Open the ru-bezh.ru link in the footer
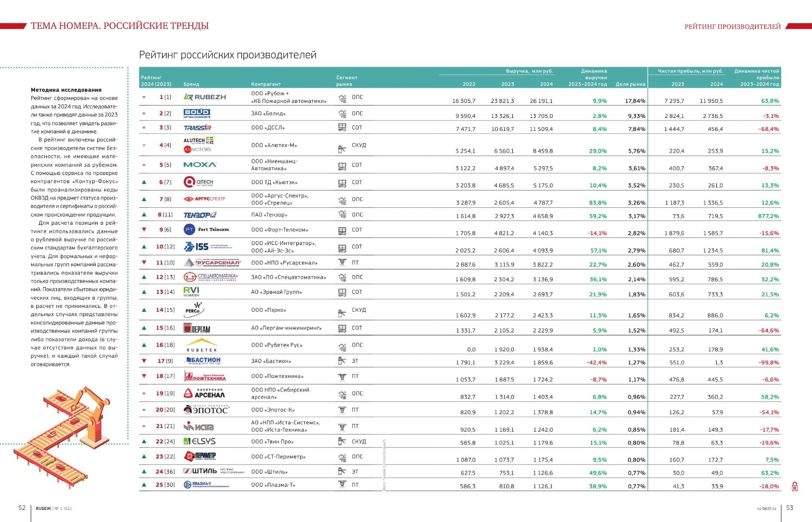The width and height of the screenshot is (812, 522). [x=766, y=508]
